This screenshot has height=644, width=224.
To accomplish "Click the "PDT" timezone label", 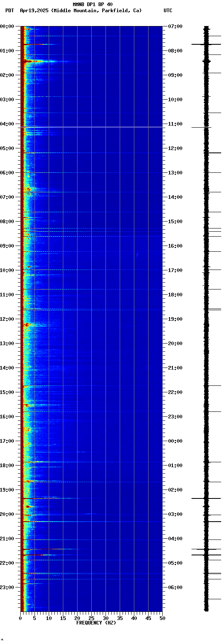I will (x=9, y=11).
